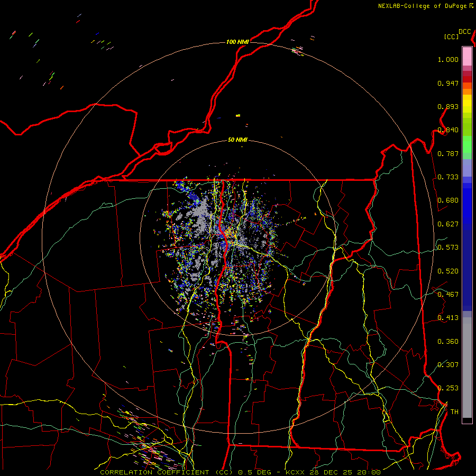The width and height of the screenshot is (476, 476).
Task: Select the 0.467 legend value
Action: click(448, 295)
